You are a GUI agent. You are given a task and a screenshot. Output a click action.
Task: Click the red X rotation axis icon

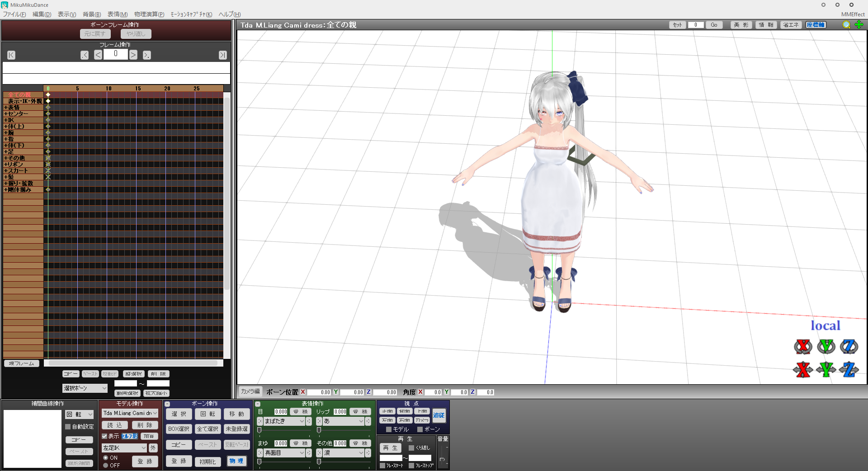click(x=803, y=347)
